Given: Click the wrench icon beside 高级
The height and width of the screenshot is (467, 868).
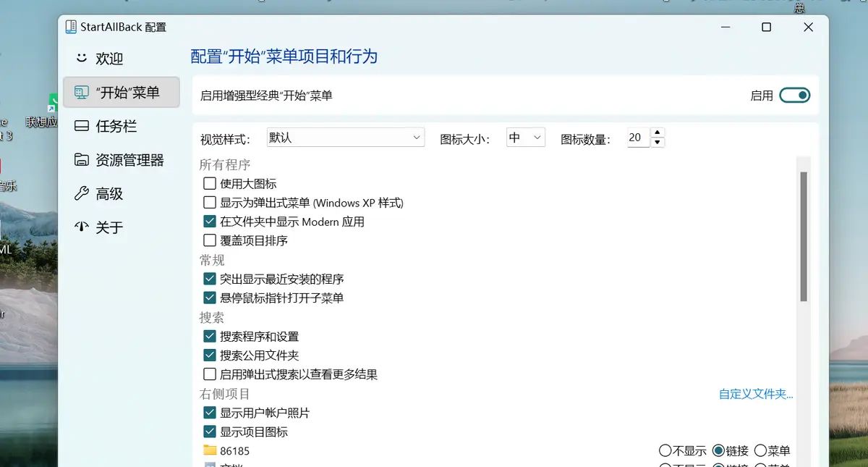Looking at the screenshot, I should pyautogui.click(x=82, y=193).
